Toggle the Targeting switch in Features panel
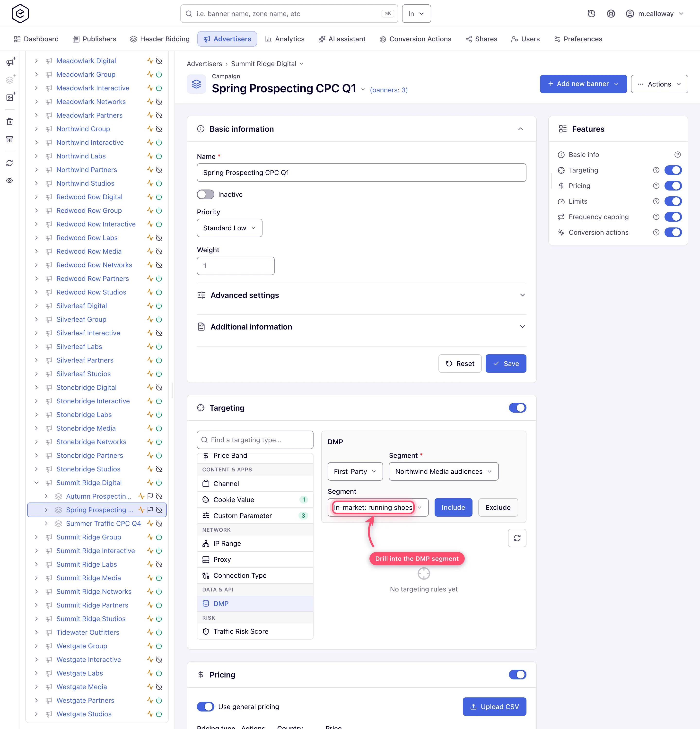 tap(673, 170)
